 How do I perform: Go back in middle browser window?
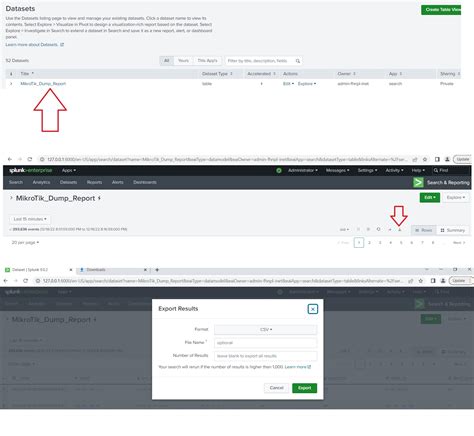point(10,159)
